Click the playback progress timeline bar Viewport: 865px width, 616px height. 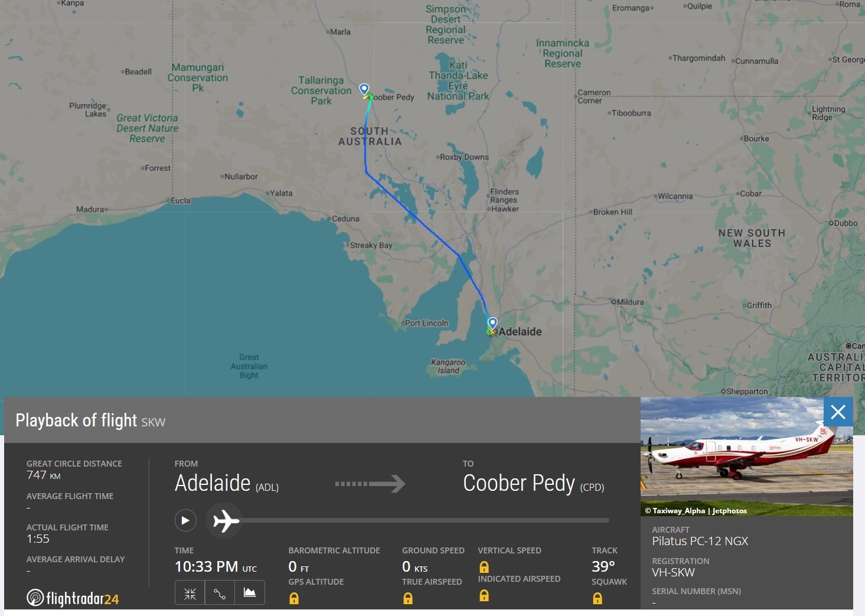(x=425, y=520)
